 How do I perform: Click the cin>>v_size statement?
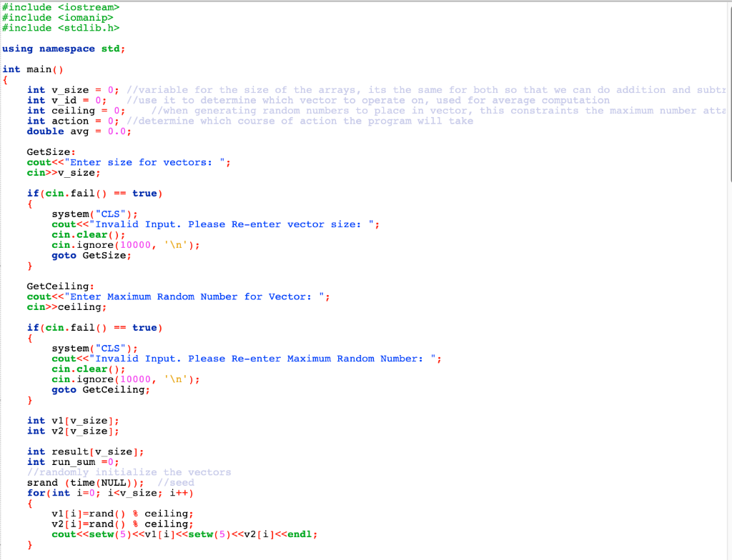pyautogui.click(x=59, y=172)
